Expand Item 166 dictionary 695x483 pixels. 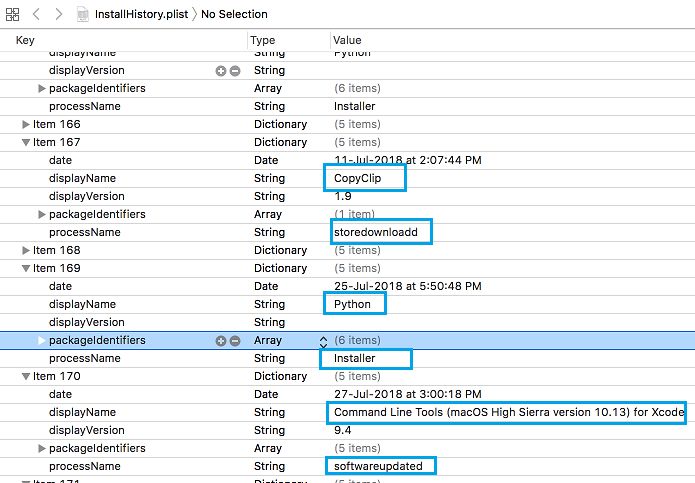pyautogui.click(x=26, y=124)
